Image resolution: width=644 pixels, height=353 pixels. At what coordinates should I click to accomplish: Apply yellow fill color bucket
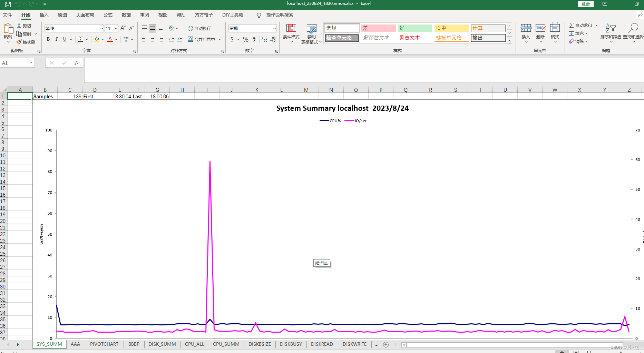tap(97, 39)
